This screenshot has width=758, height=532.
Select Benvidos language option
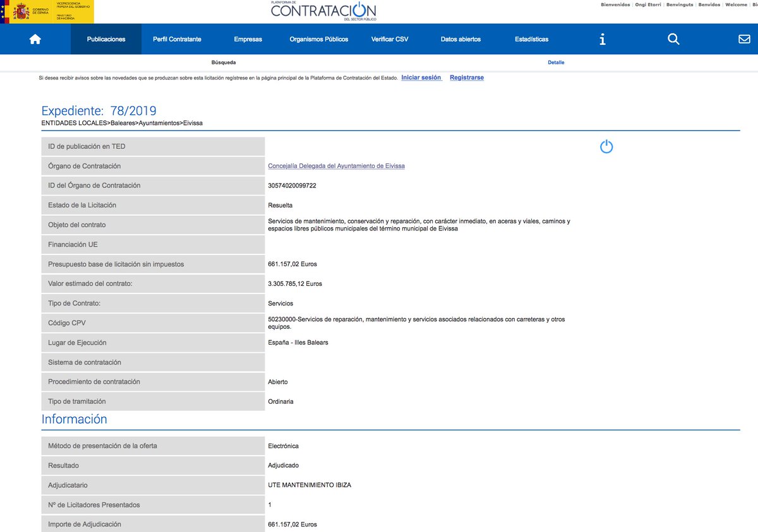(709, 4)
